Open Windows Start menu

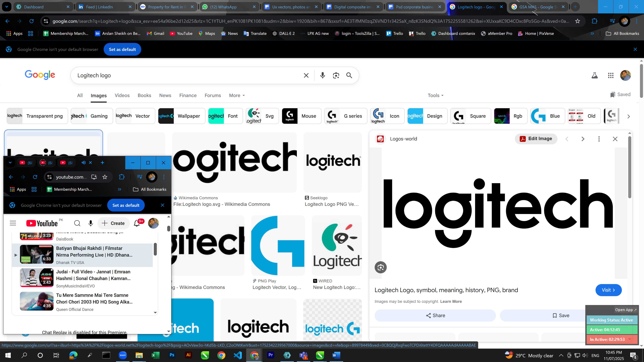[x=8, y=355]
